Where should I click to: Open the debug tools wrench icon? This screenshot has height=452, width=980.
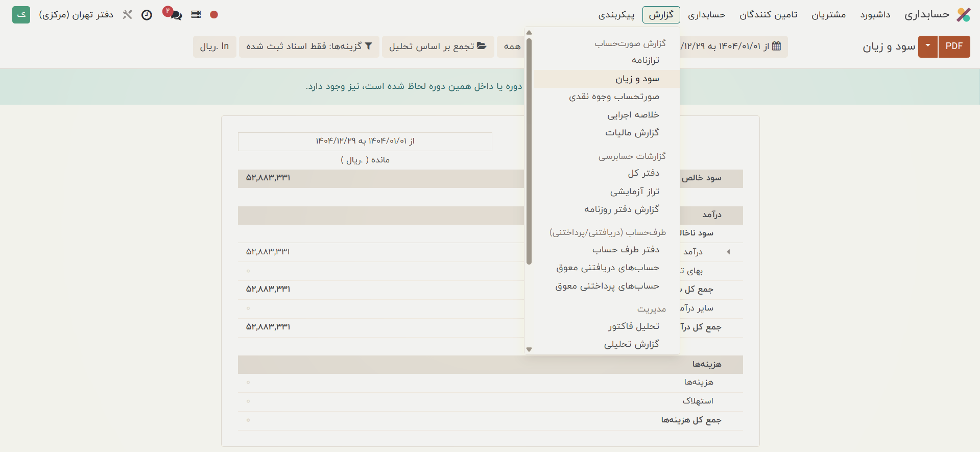point(127,15)
